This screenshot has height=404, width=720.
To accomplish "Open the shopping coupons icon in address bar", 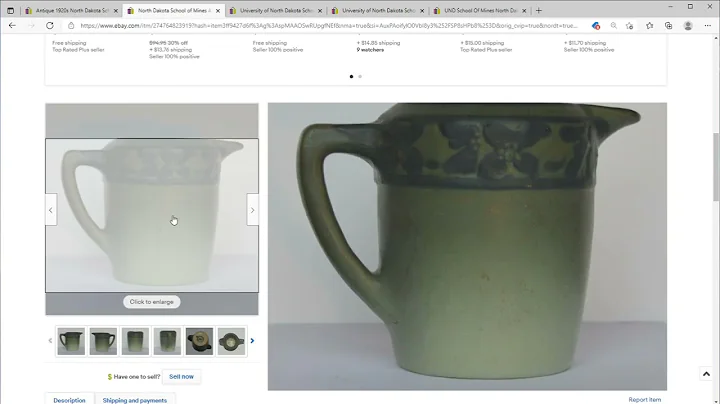I will pos(596,26).
